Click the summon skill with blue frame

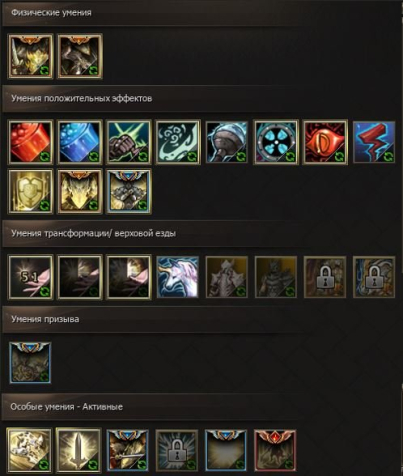pos(30,362)
